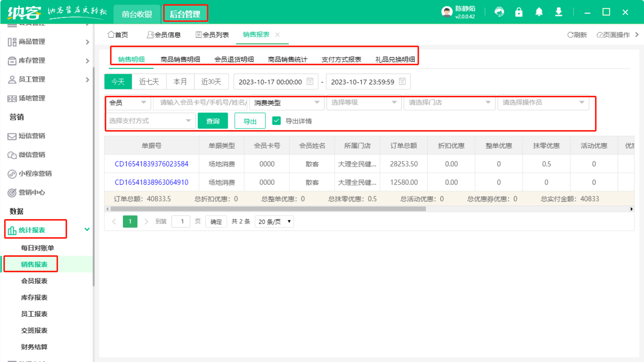Select the 近七天 date range option
644x362 pixels.
149,82
